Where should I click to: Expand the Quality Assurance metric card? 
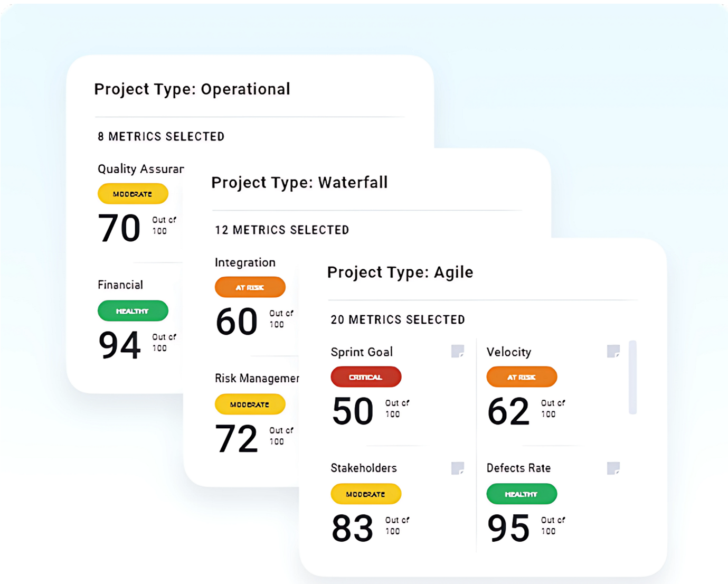[140, 169]
